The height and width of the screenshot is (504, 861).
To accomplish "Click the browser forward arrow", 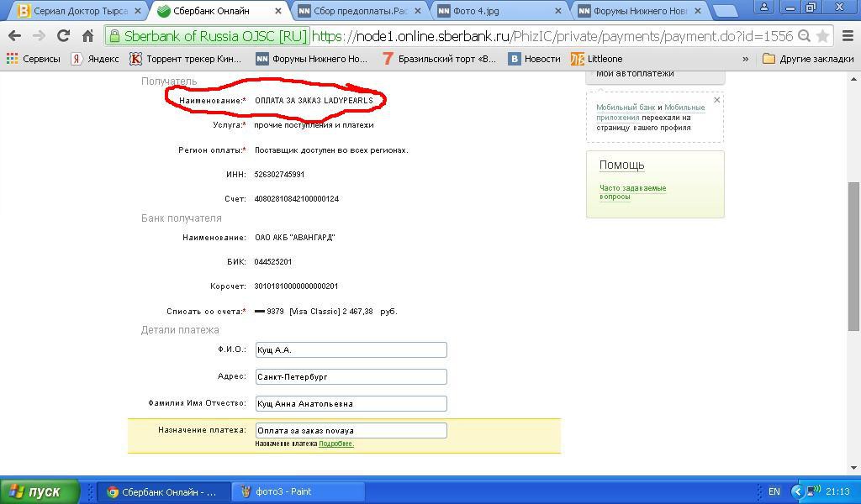I will [39, 36].
